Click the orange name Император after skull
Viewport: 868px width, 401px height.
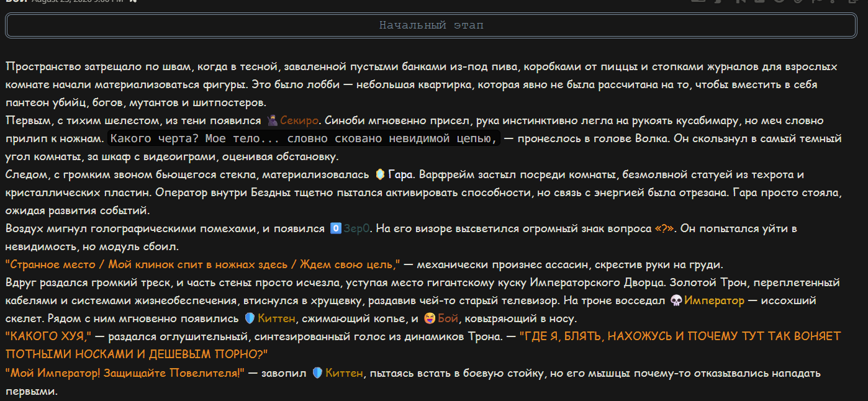click(x=714, y=300)
